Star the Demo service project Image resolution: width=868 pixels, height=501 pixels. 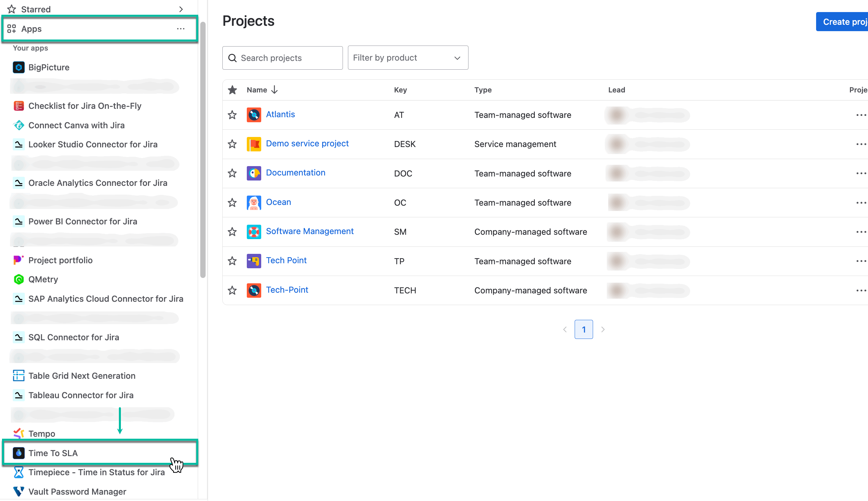232,144
